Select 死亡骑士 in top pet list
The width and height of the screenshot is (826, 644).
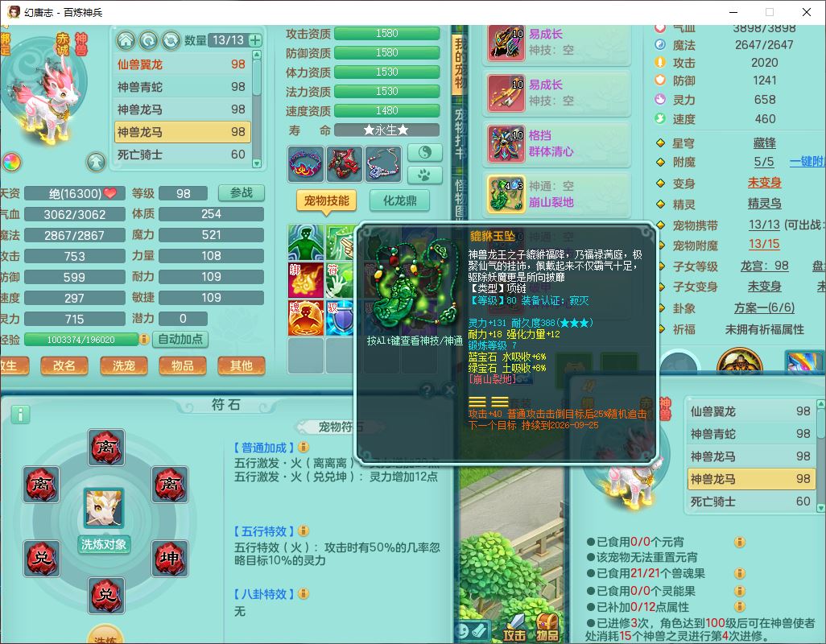coord(181,155)
